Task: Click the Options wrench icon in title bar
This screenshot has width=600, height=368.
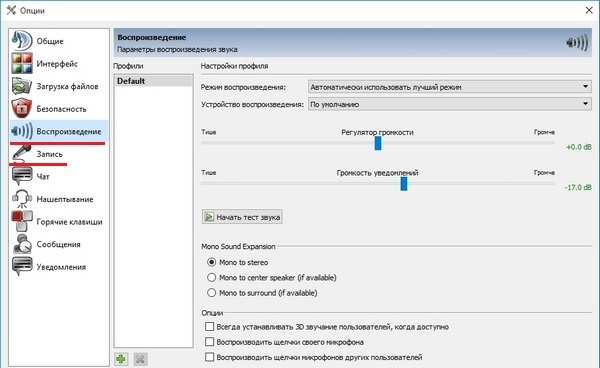Action: [x=11, y=10]
